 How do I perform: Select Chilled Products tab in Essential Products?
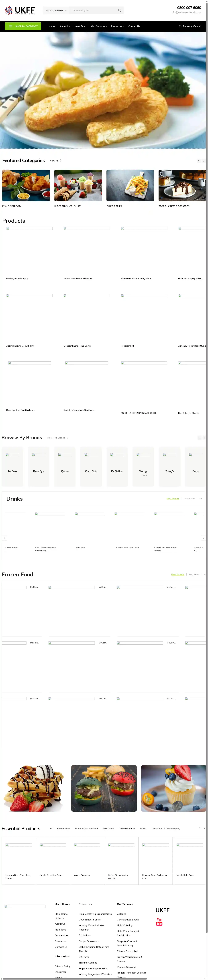(x=127, y=828)
